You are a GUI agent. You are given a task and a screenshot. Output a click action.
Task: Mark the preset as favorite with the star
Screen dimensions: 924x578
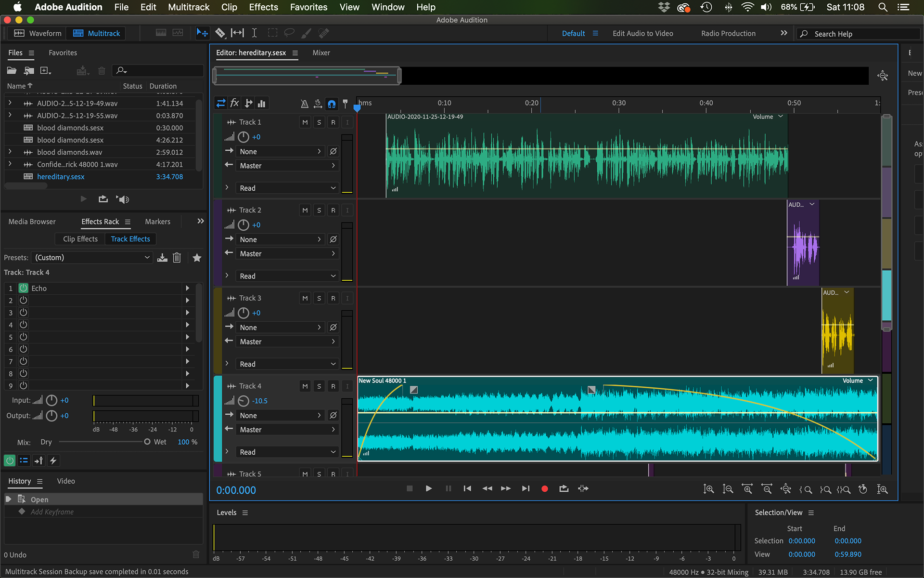[197, 258]
